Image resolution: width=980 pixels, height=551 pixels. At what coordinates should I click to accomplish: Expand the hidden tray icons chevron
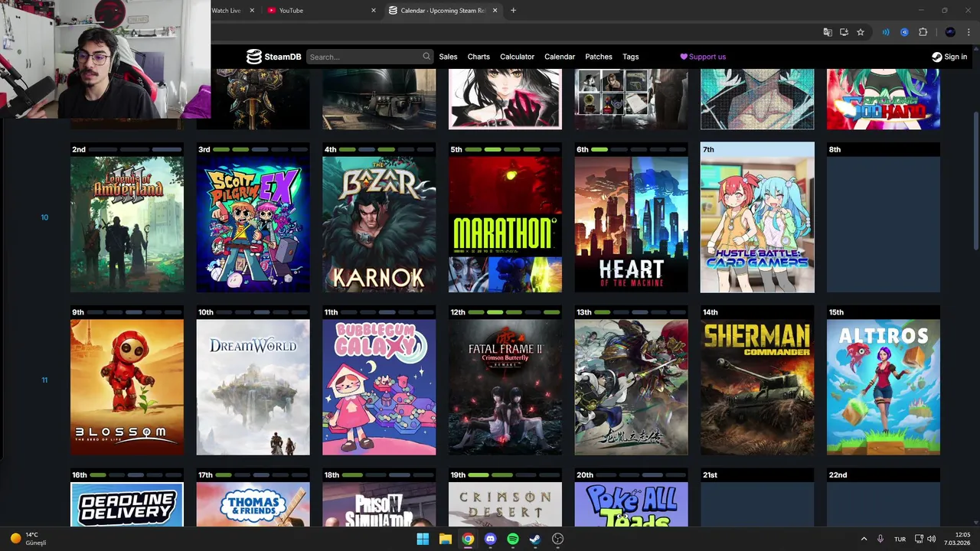click(864, 539)
